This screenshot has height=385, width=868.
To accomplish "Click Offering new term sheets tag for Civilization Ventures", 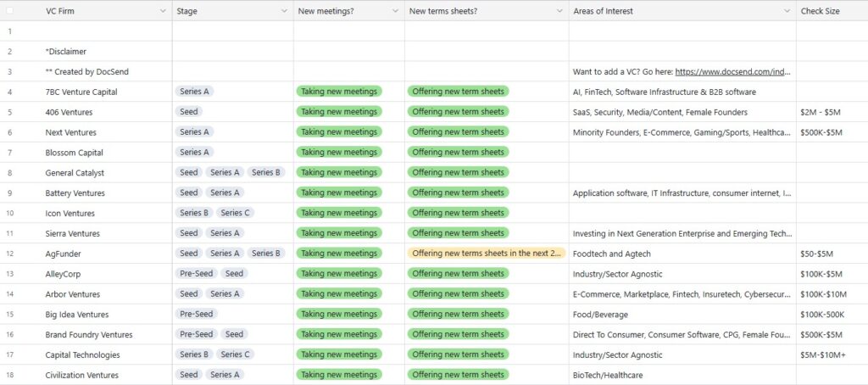I will 459,375.
